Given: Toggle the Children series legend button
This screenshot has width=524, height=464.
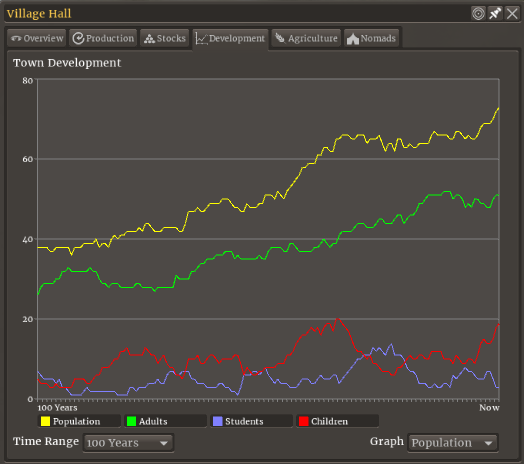Looking at the screenshot, I should coord(338,421).
